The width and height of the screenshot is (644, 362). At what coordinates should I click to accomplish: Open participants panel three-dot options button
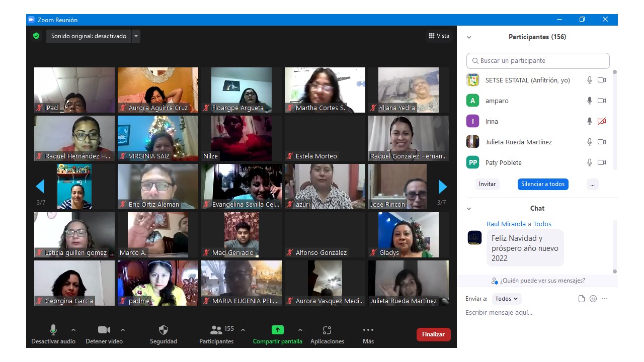point(592,184)
